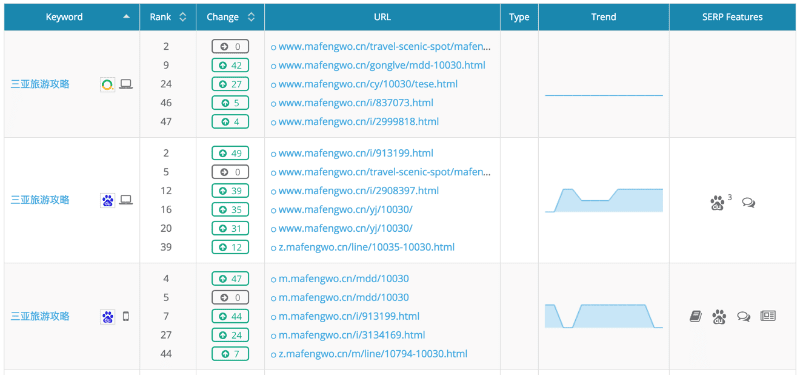This screenshot has width=800, height=375.
Task: Open z.mafengwo.cn/line/10035-10030.html link
Action: [x=366, y=247]
